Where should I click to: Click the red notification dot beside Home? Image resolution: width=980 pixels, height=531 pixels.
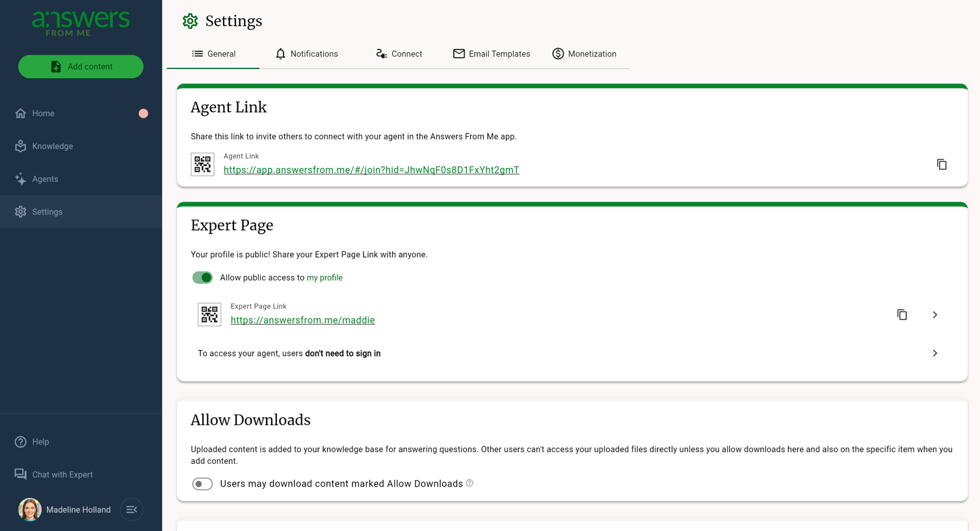[x=144, y=113]
